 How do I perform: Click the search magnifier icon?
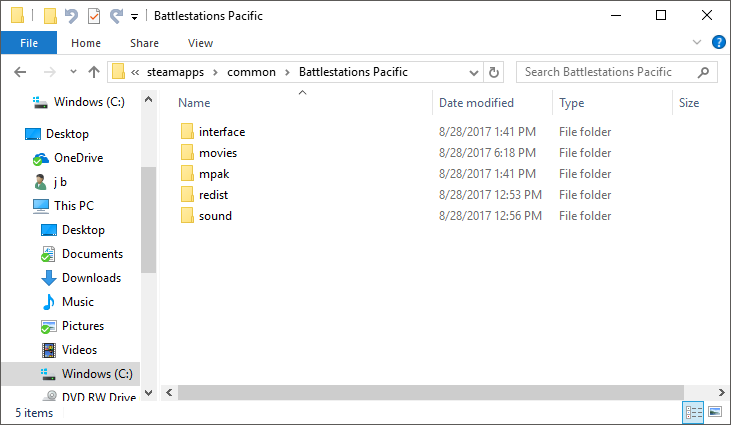point(703,72)
